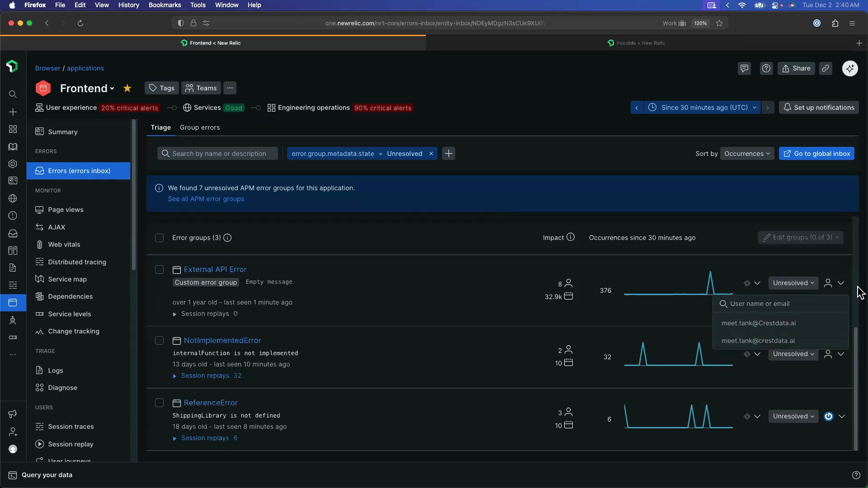Click the search magnifier in left rail
This screenshot has height=488, width=868.
click(x=13, y=94)
